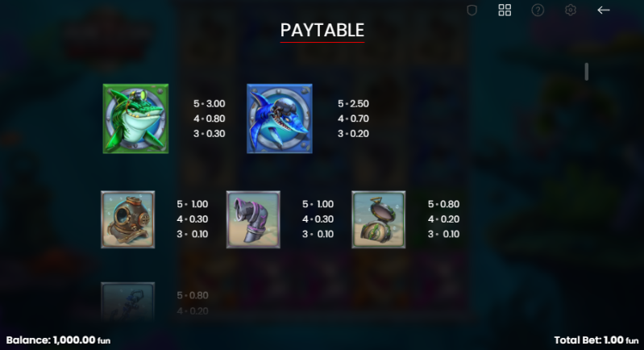Click the helmet 3 - 0.10 payout

pos(192,234)
